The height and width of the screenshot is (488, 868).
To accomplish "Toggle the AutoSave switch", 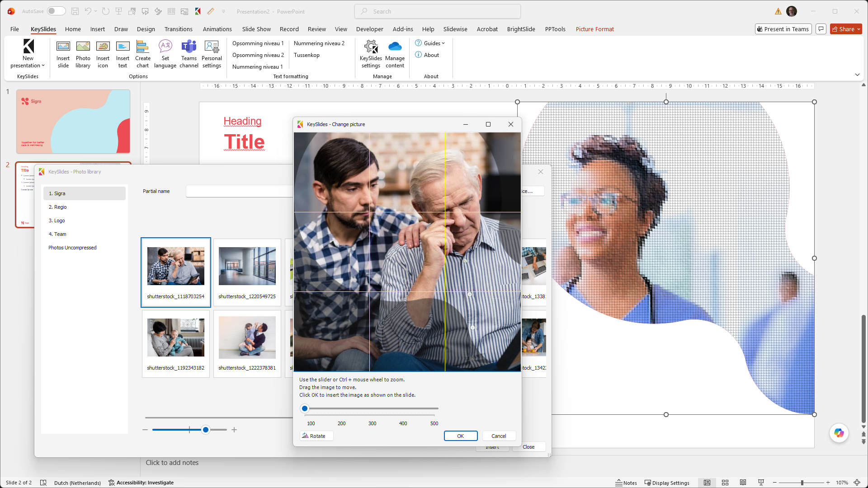I will [57, 11].
